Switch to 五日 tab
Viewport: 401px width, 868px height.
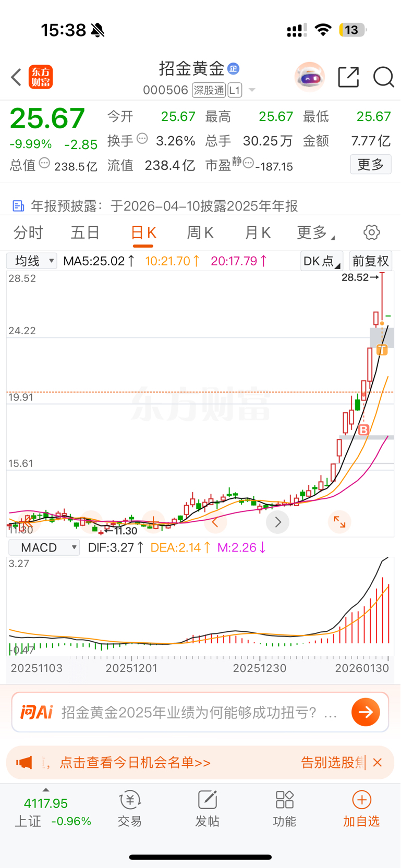click(x=85, y=233)
